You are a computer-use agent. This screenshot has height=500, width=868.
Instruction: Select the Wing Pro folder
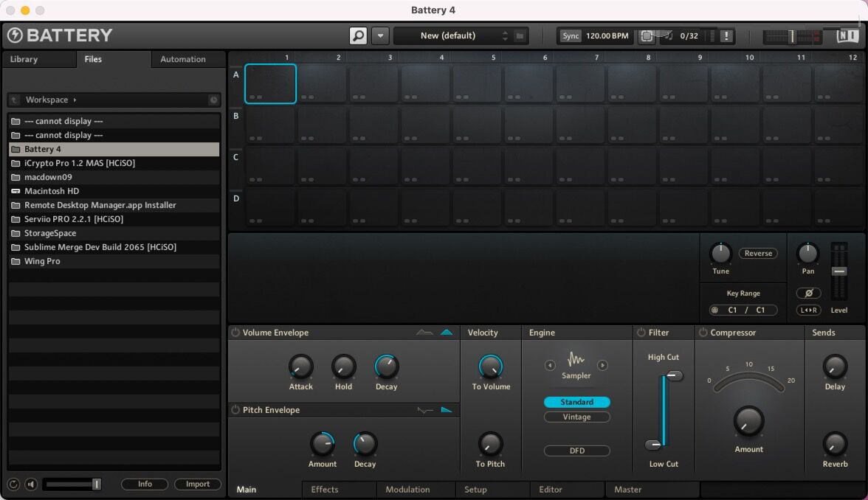(x=114, y=261)
